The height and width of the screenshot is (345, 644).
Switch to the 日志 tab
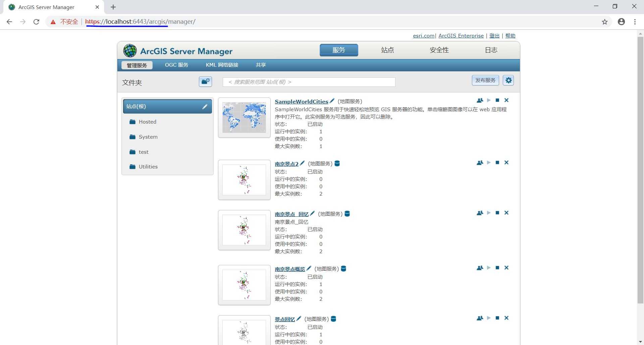tap(491, 50)
